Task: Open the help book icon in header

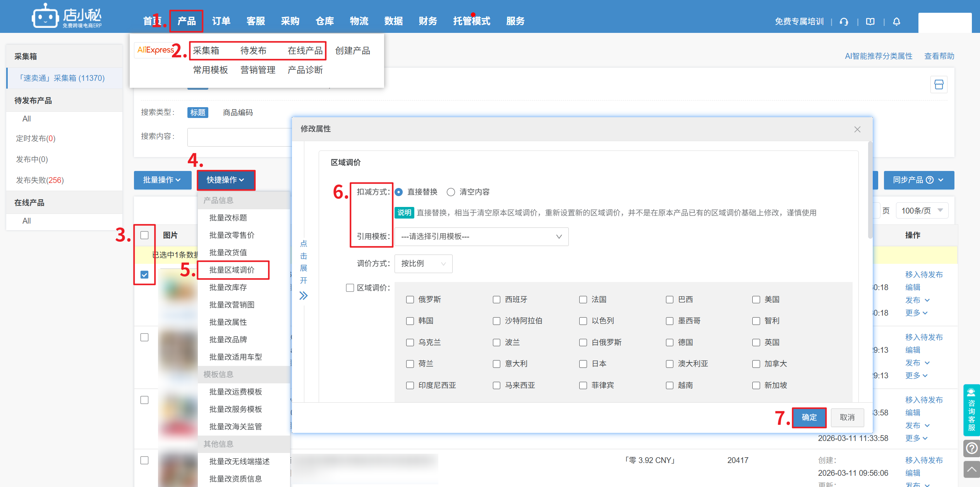Action: 870,22
